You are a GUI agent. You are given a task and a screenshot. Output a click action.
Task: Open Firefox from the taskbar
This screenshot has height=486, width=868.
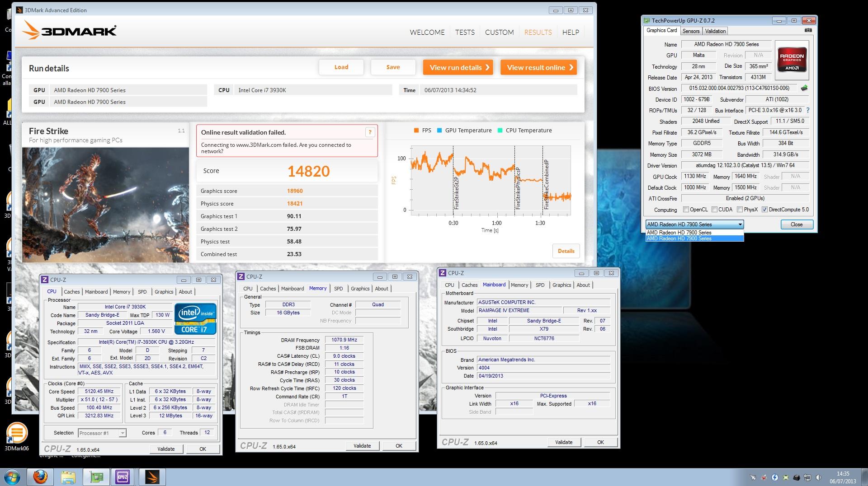coord(40,477)
